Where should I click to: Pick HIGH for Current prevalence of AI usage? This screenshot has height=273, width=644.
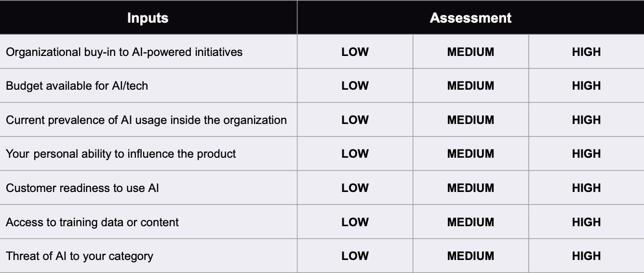(x=586, y=120)
